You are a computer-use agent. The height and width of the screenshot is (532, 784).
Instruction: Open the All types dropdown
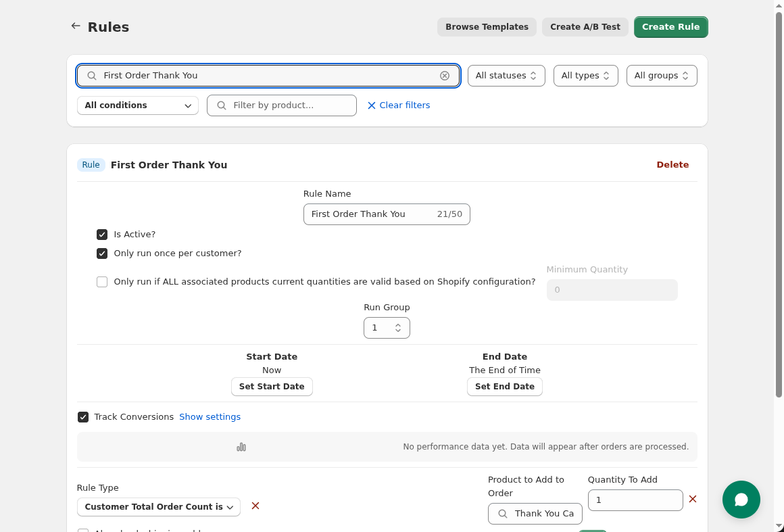click(x=585, y=76)
